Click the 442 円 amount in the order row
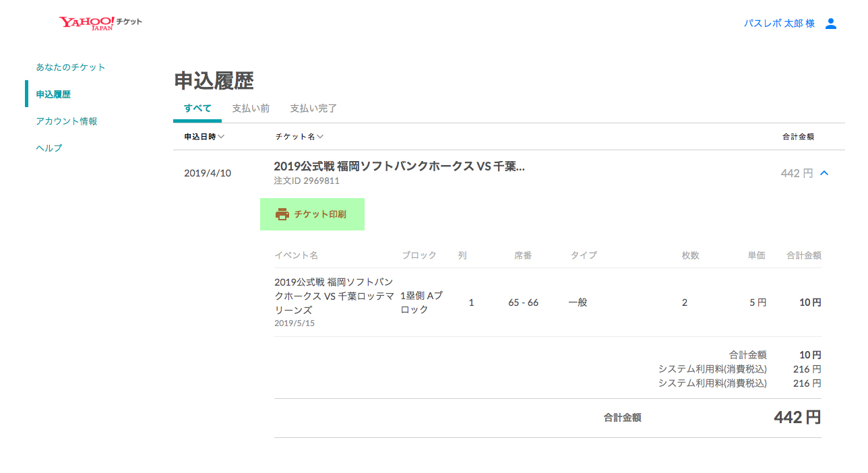Viewport: 868px width, 473px height. pos(797,173)
